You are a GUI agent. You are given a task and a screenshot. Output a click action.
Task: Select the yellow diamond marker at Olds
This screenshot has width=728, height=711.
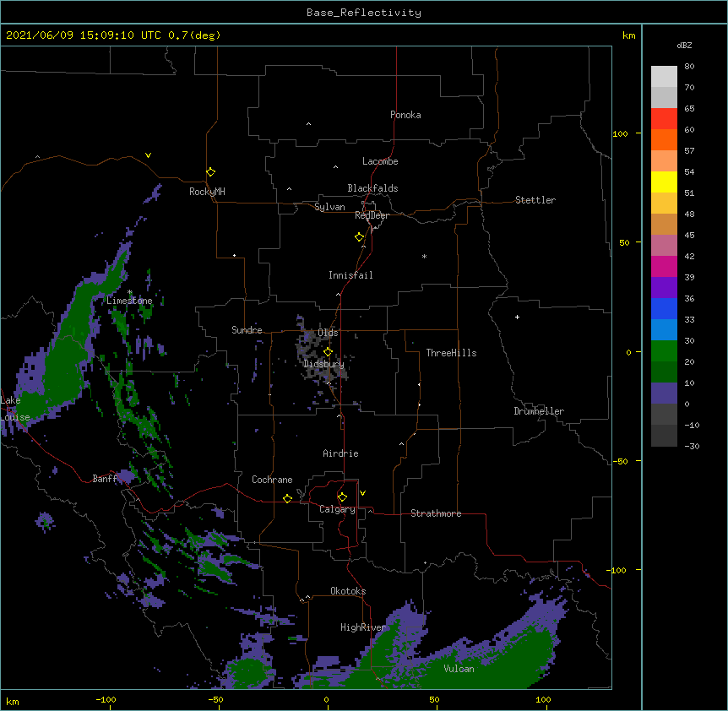pos(328,351)
